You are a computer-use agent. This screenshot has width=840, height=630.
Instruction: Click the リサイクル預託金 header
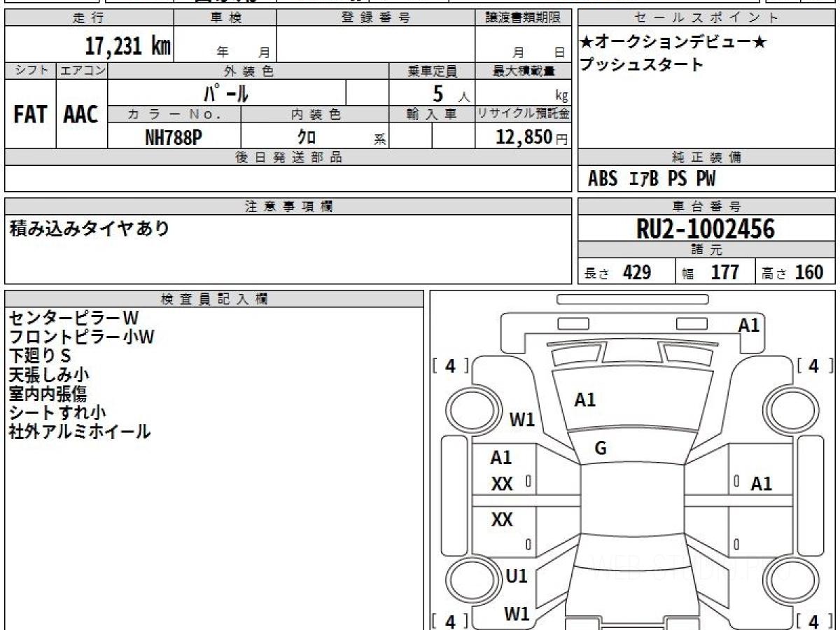[524, 114]
